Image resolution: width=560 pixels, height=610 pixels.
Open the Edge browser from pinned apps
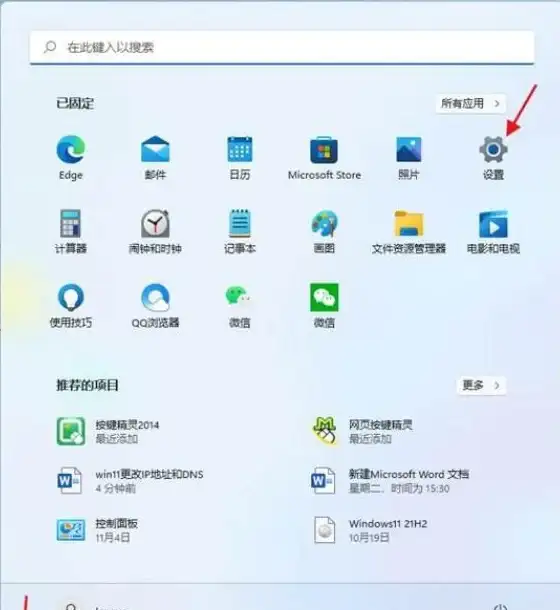coord(70,157)
